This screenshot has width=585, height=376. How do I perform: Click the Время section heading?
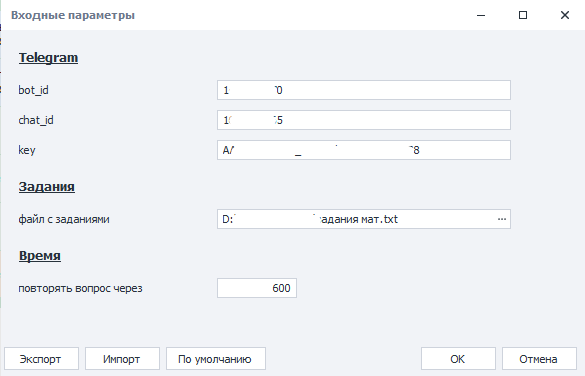click(40, 256)
